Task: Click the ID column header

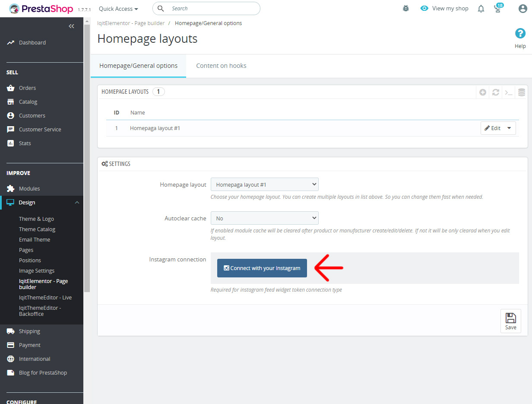Action: click(x=117, y=112)
